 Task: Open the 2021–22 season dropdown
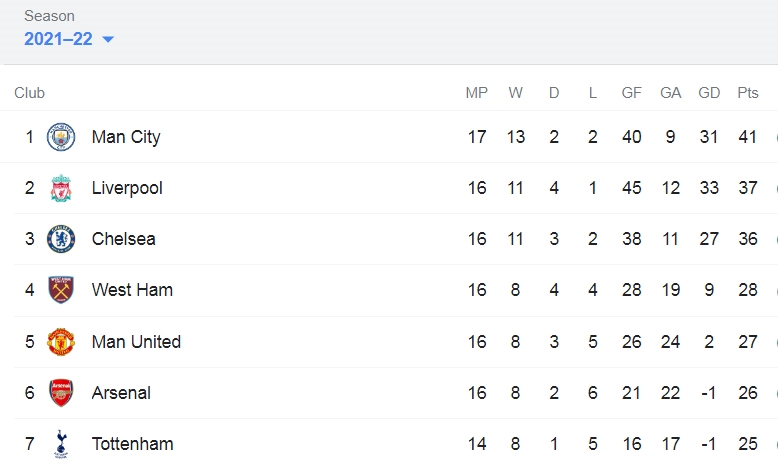[69, 39]
